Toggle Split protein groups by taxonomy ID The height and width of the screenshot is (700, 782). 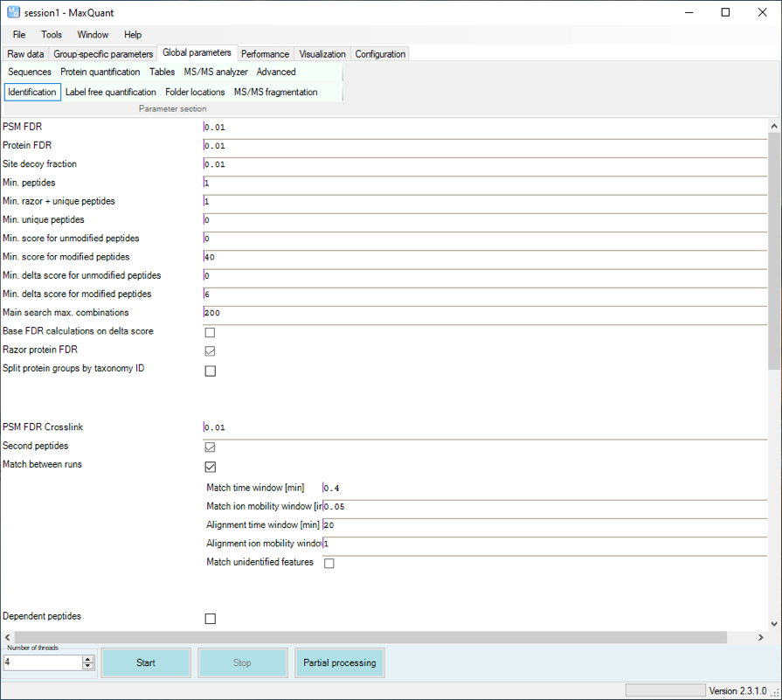click(210, 371)
